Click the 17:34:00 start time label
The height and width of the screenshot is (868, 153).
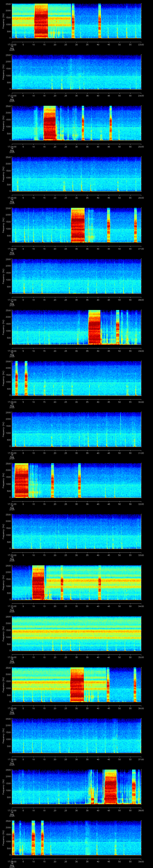[12, 657]
